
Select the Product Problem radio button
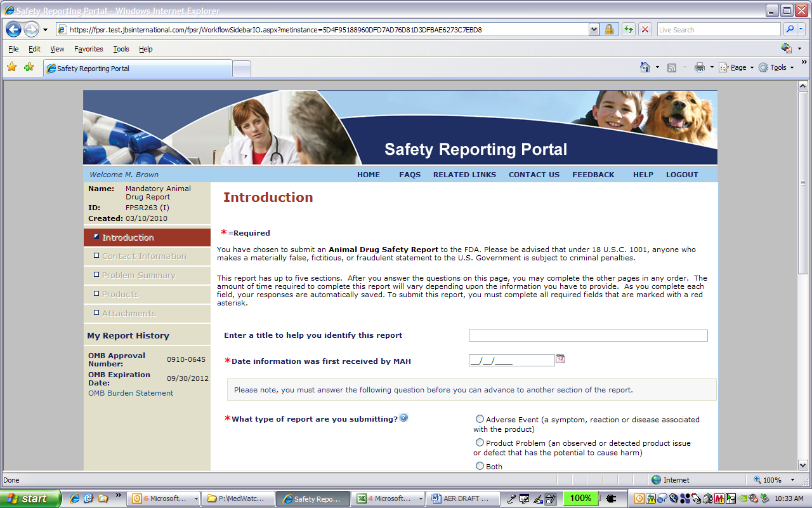(480, 443)
